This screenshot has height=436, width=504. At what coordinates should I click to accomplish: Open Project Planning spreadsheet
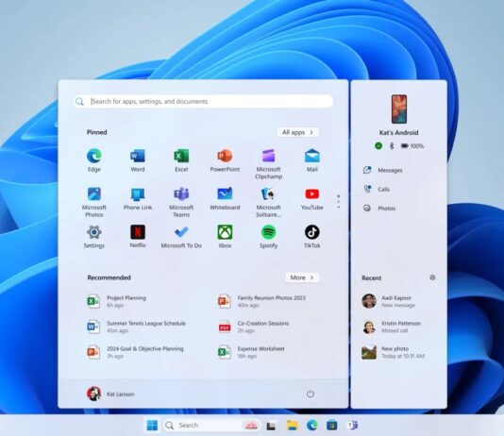[x=117, y=301]
